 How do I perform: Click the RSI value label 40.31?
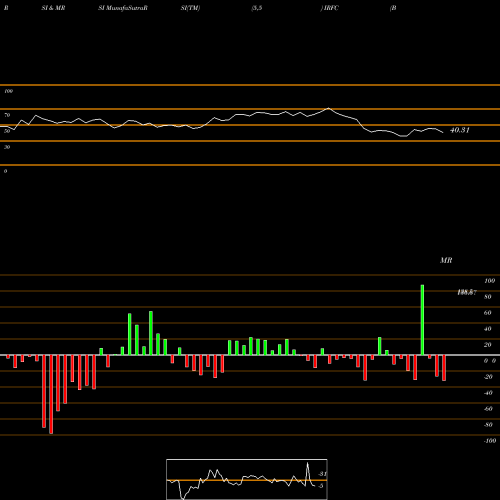pos(460,130)
